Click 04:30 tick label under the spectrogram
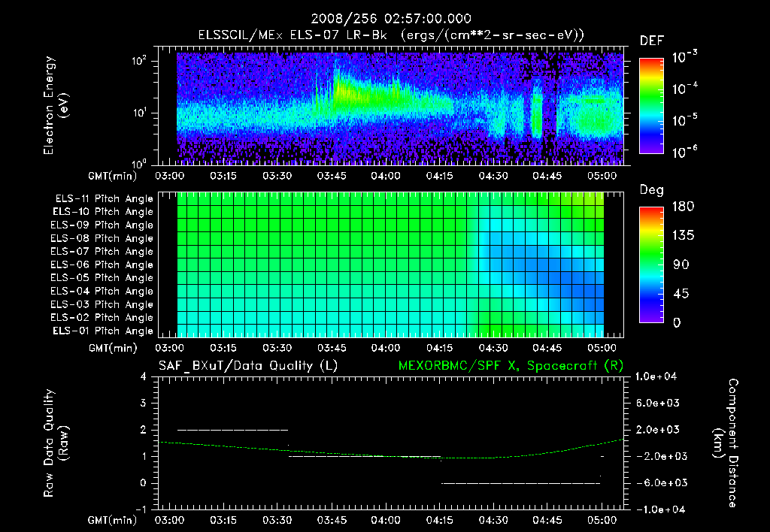The height and width of the screenshot is (532, 770). [493, 176]
